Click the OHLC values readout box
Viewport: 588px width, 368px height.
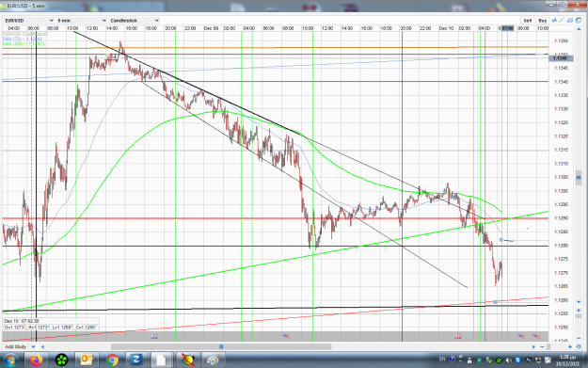click(x=51, y=328)
